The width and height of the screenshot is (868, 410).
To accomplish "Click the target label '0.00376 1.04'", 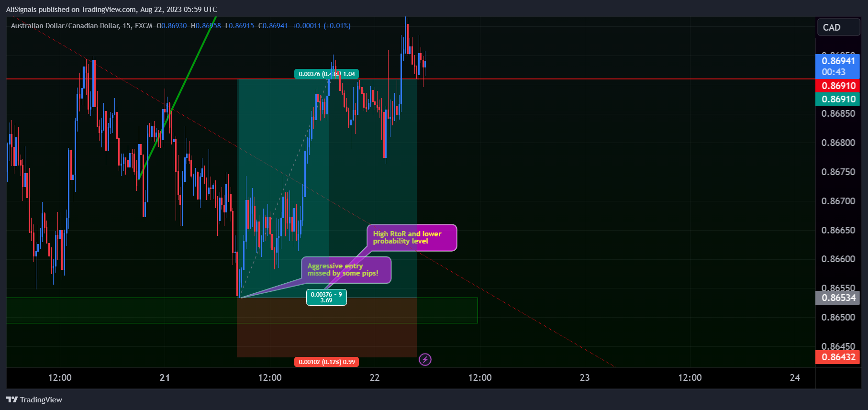I will click(x=327, y=74).
